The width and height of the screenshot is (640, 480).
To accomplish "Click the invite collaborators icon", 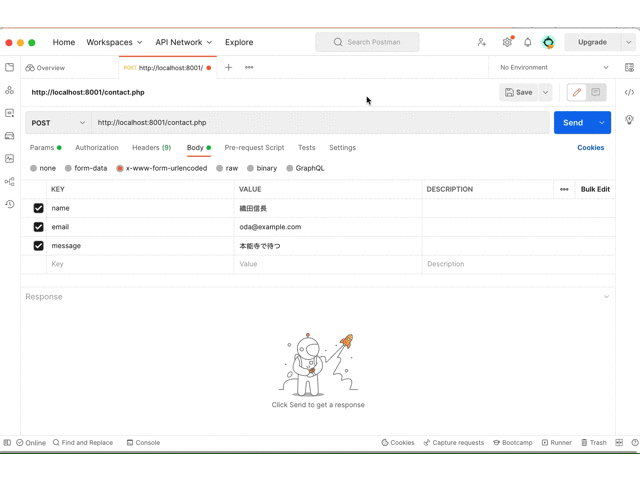I will [482, 42].
